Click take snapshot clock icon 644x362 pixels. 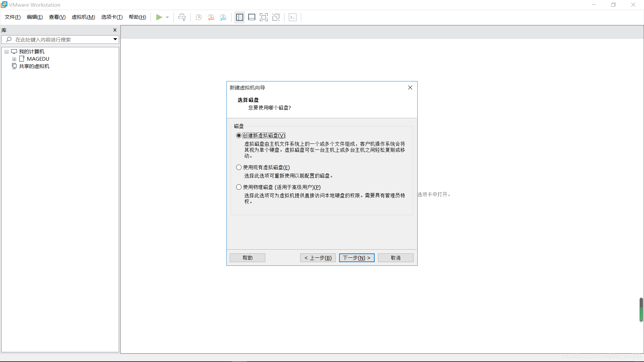tap(199, 17)
